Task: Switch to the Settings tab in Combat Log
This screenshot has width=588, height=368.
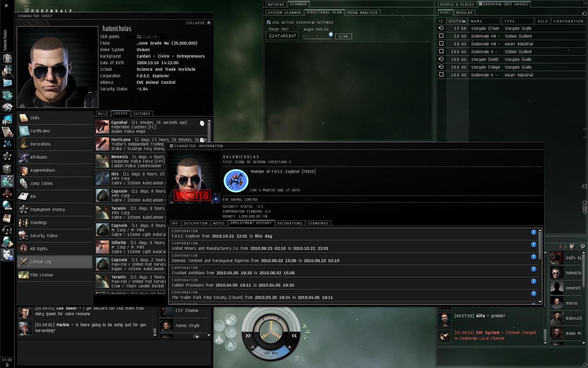Action: click(x=142, y=114)
